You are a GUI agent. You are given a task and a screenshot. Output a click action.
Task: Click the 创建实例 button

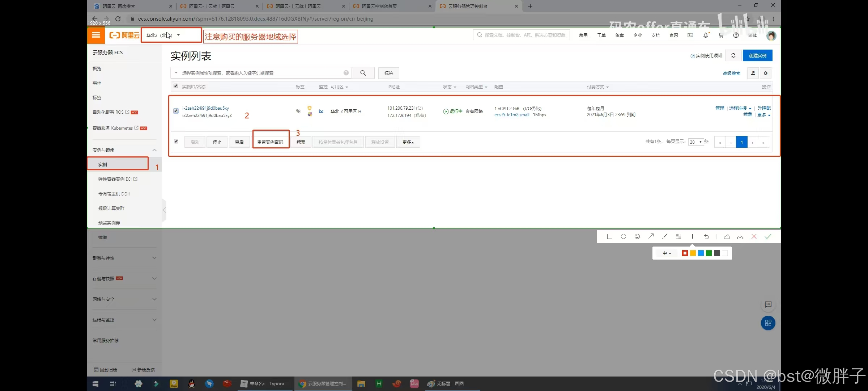point(757,55)
